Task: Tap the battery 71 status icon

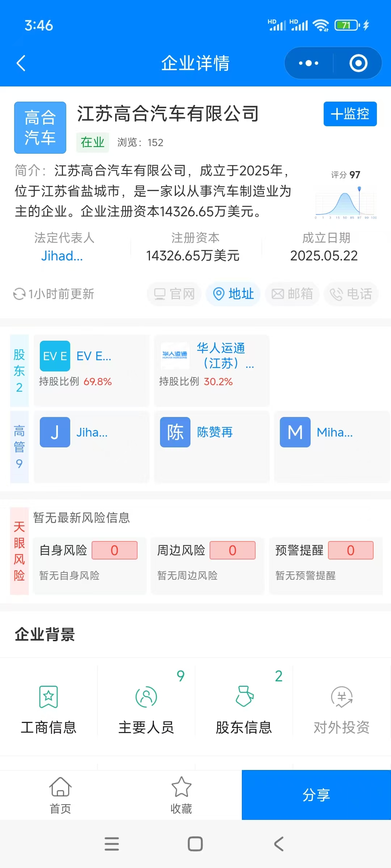Action: pyautogui.click(x=347, y=25)
